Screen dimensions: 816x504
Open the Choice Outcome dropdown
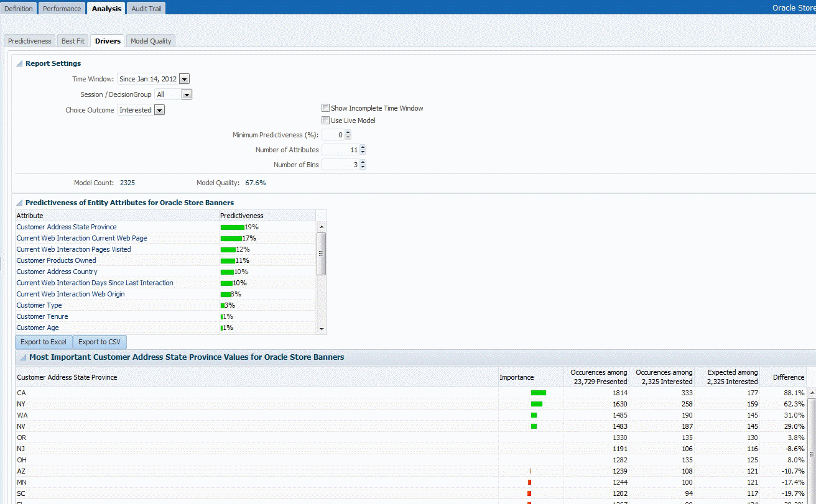tap(159, 110)
